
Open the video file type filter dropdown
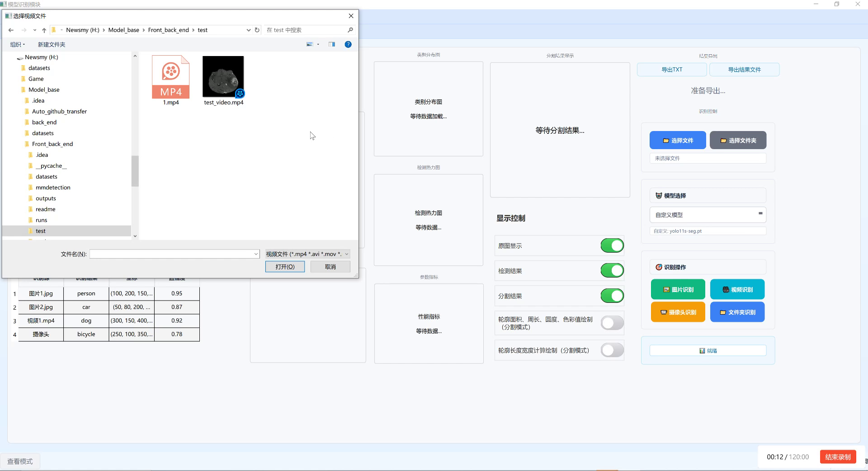pyautogui.click(x=346, y=254)
